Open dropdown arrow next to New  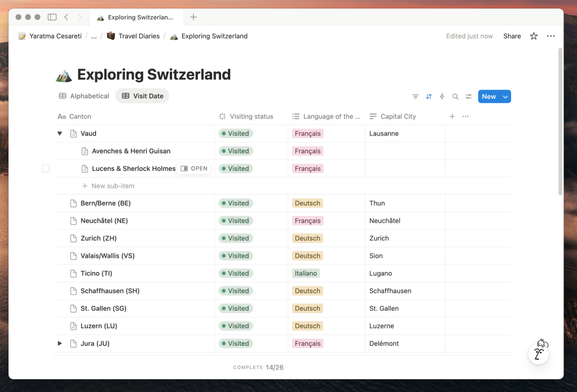(505, 96)
